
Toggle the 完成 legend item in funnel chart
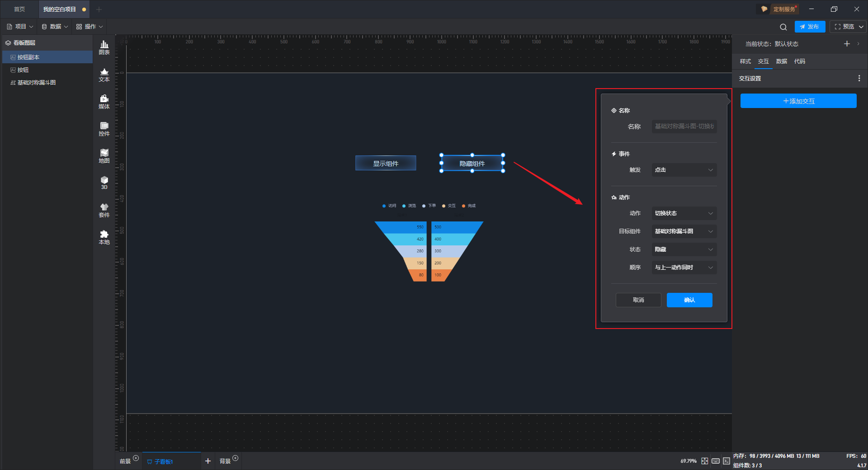pyautogui.click(x=469, y=206)
